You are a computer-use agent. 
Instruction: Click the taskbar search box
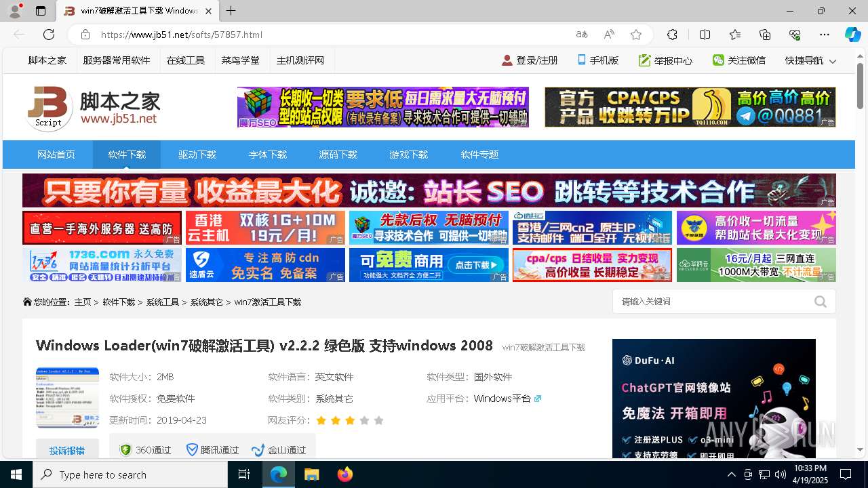click(130, 474)
